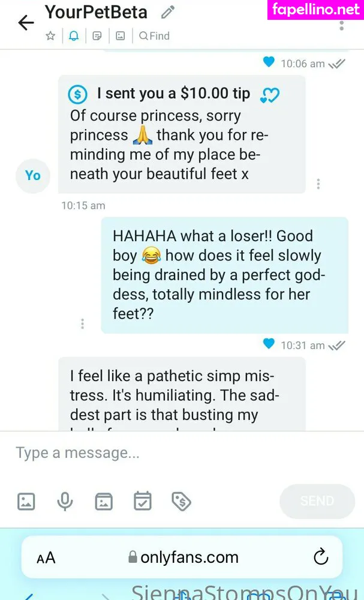Toggle notifications with the bell icon
364x600 pixels.
[74, 36]
